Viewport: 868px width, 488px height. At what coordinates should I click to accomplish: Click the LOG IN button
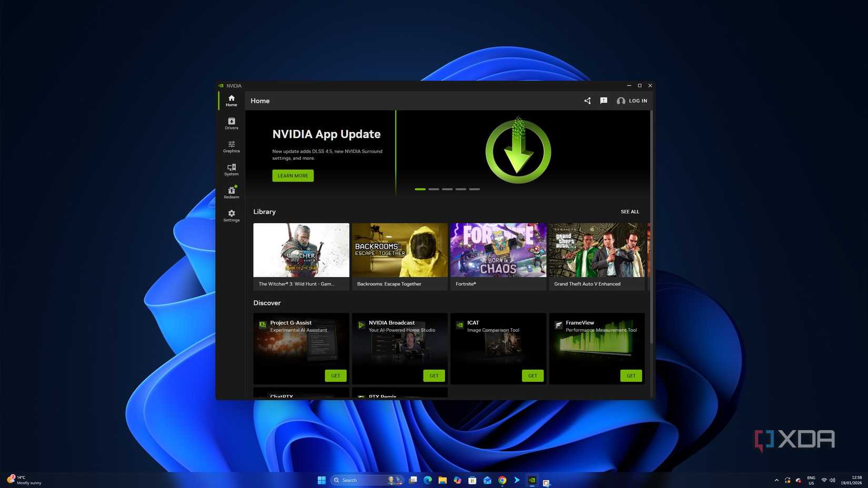click(637, 100)
